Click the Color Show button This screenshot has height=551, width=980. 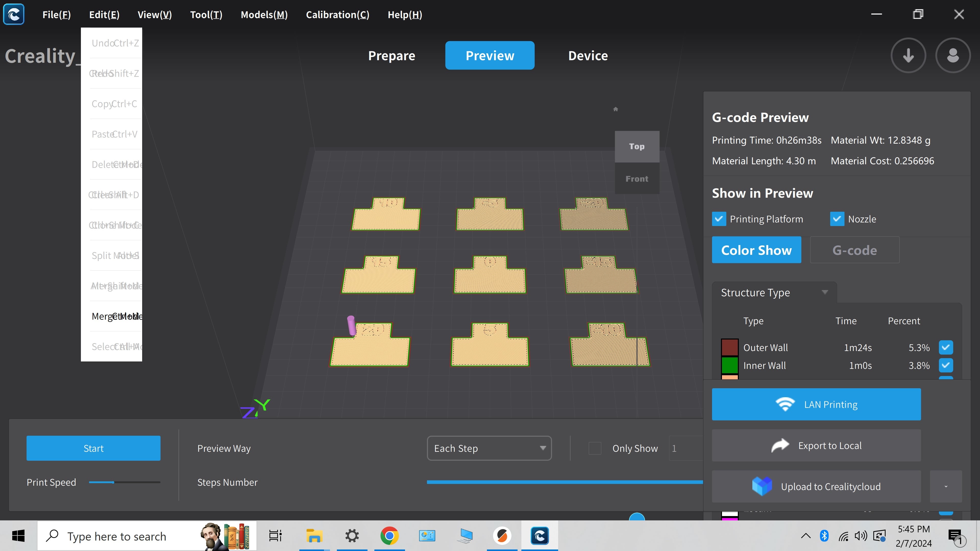(756, 249)
